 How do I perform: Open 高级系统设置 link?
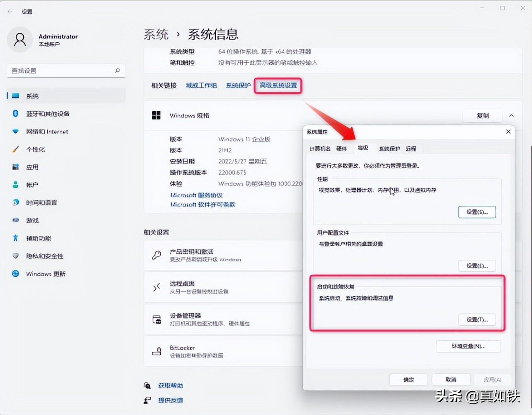278,85
